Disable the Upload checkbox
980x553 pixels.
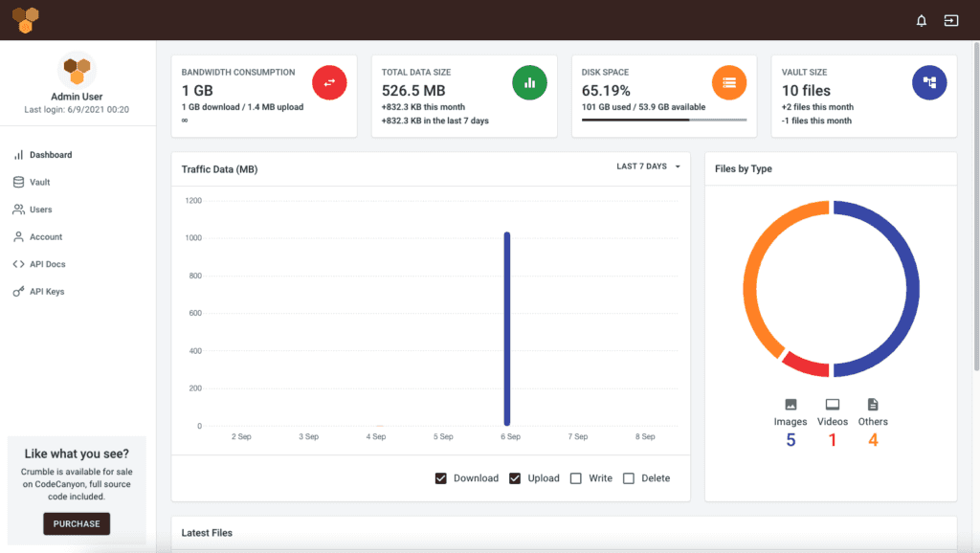tap(514, 477)
